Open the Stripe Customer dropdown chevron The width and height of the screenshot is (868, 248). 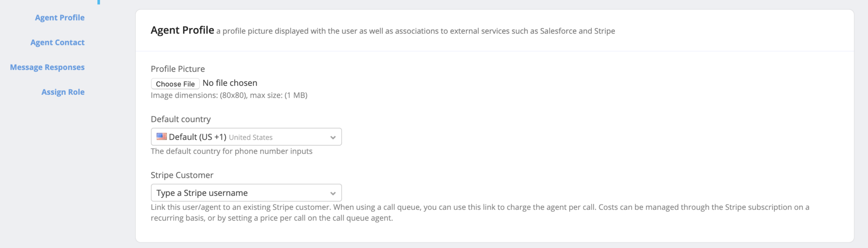[333, 193]
